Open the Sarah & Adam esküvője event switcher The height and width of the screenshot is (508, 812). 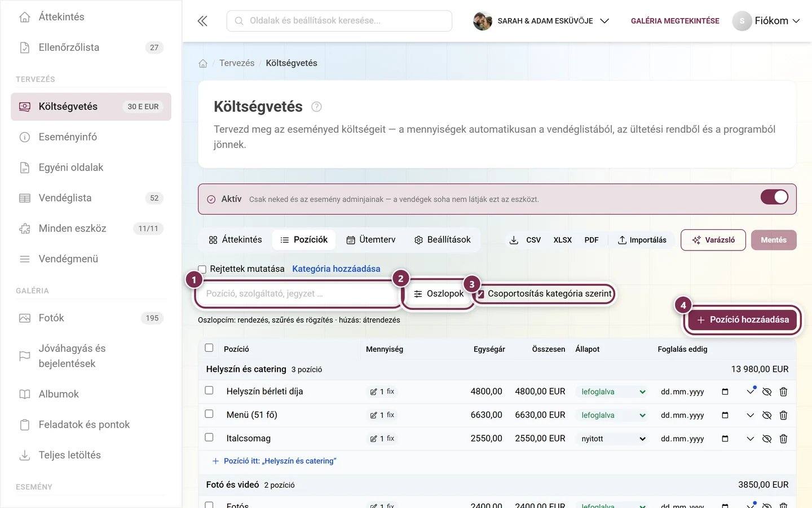click(x=541, y=21)
